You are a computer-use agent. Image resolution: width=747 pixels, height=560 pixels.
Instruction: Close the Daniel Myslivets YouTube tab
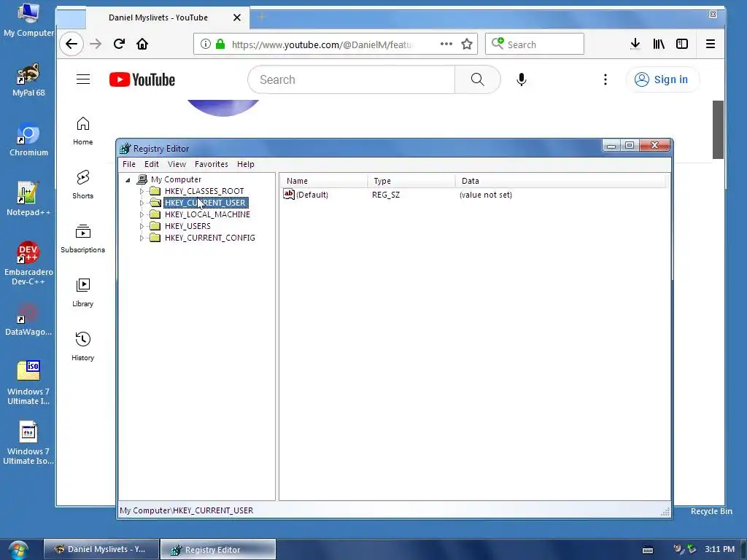(x=237, y=17)
